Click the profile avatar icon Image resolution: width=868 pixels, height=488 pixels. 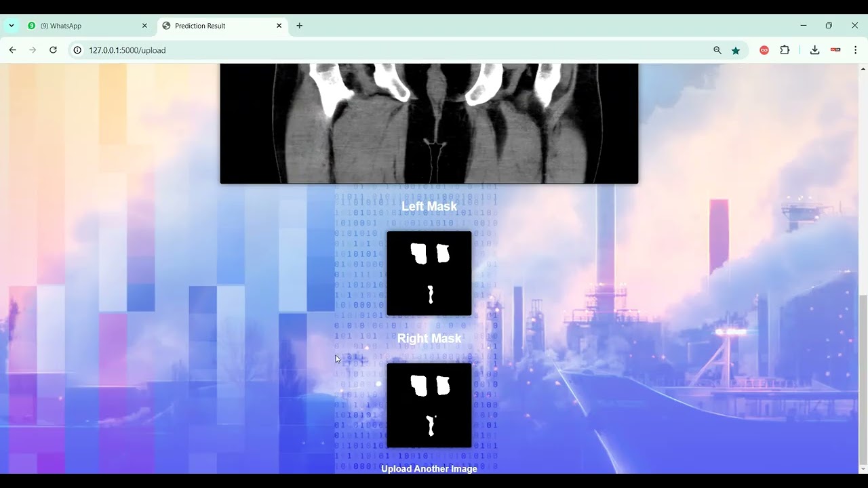click(x=835, y=50)
